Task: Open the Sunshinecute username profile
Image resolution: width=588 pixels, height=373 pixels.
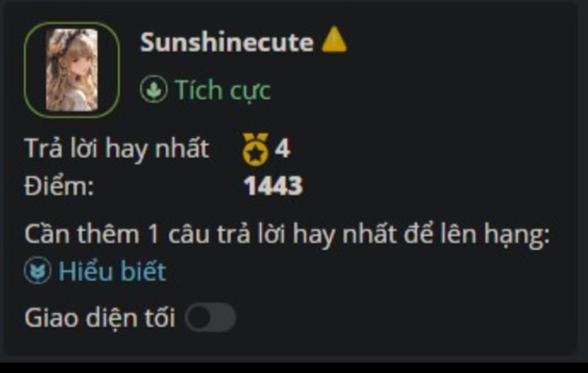Action: [226, 41]
